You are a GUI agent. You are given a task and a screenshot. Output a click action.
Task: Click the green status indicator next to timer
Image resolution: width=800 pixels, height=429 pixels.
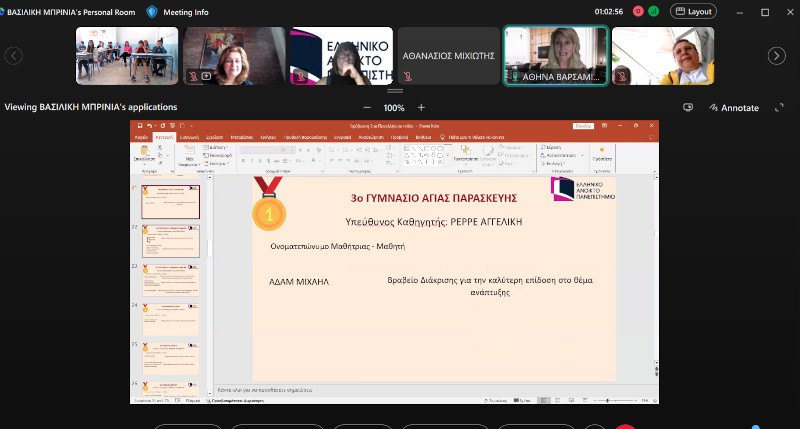[653, 12]
